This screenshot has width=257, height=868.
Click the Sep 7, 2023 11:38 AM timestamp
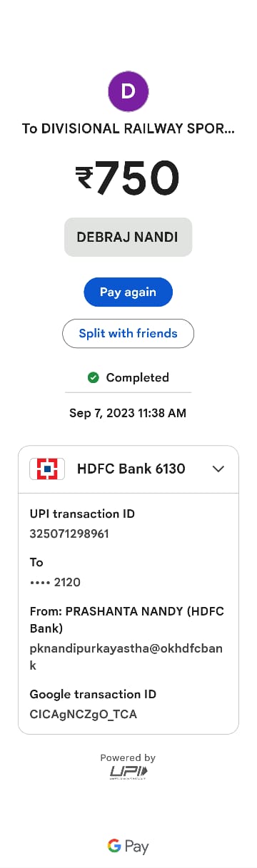pos(128,413)
